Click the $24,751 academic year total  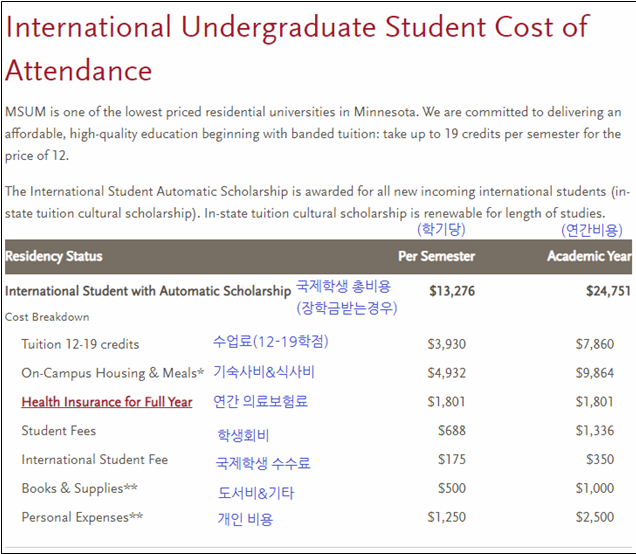(608, 291)
